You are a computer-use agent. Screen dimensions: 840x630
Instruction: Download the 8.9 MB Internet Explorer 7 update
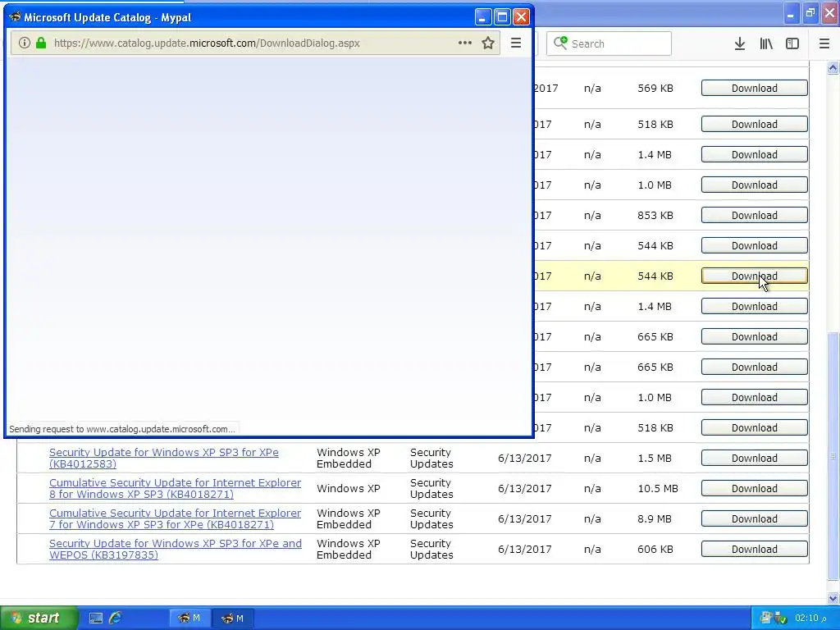[x=755, y=518]
